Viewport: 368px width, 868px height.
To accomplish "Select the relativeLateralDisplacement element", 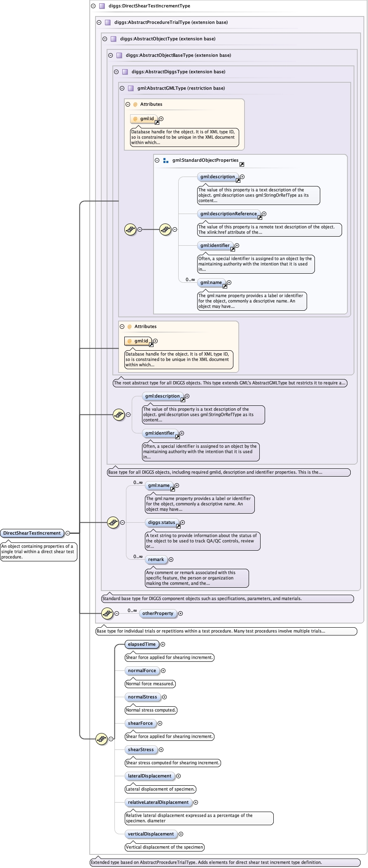I will pos(158,802).
